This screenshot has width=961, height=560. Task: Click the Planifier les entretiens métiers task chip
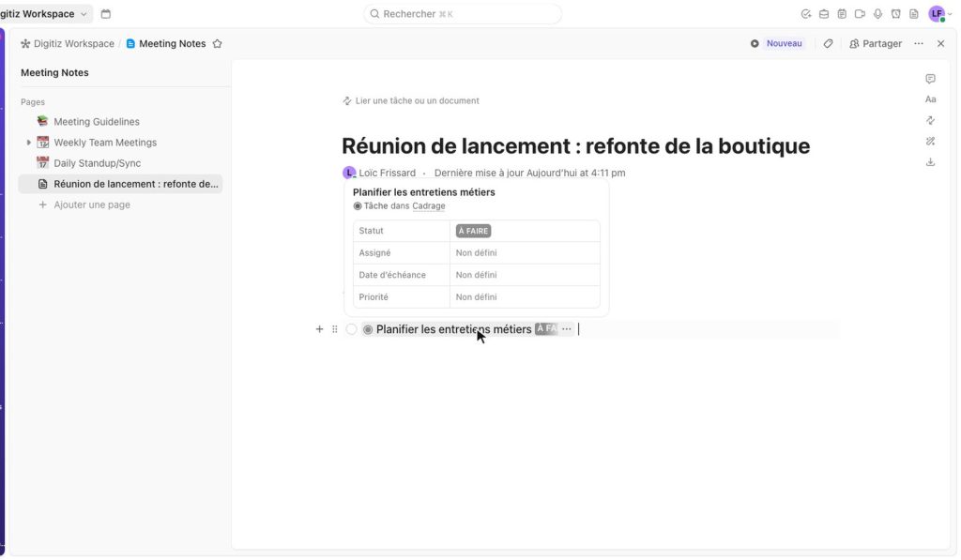point(453,329)
